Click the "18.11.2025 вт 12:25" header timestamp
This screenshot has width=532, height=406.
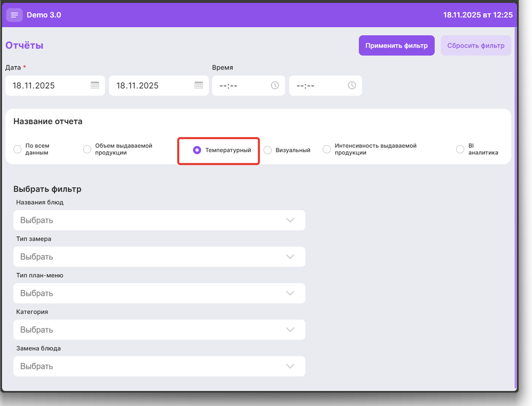(x=478, y=15)
